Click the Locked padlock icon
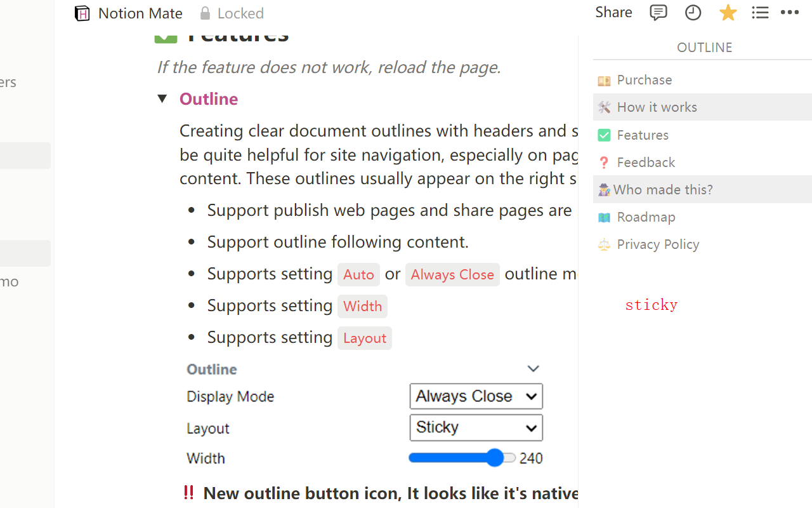 click(205, 13)
